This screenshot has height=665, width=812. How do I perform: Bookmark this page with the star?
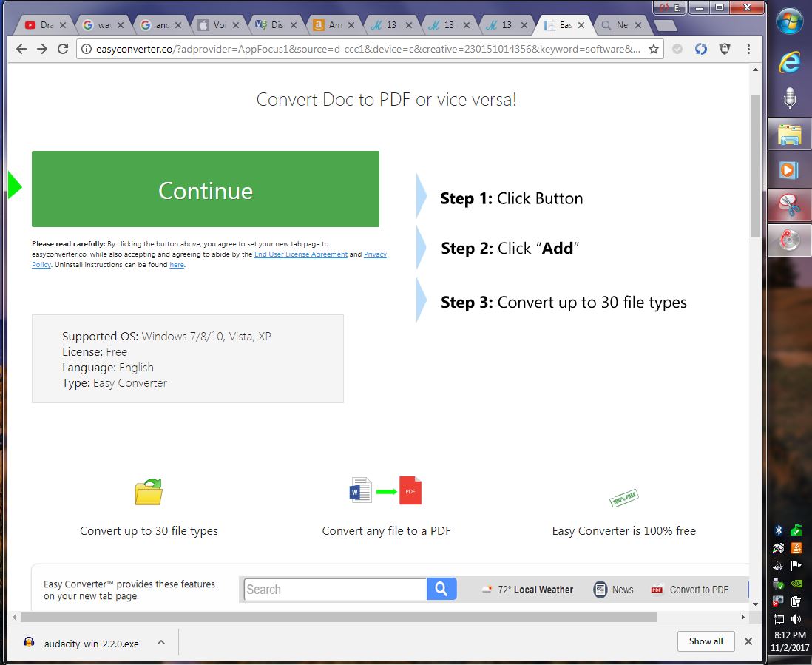point(654,49)
